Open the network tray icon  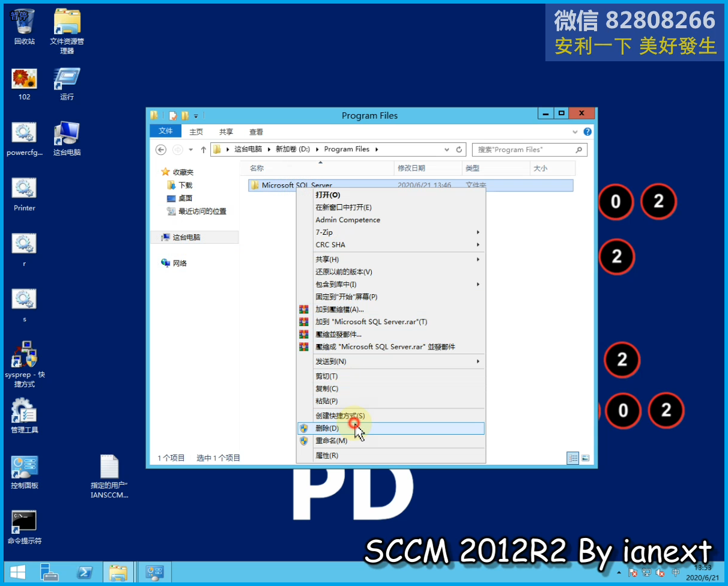pos(646,572)
